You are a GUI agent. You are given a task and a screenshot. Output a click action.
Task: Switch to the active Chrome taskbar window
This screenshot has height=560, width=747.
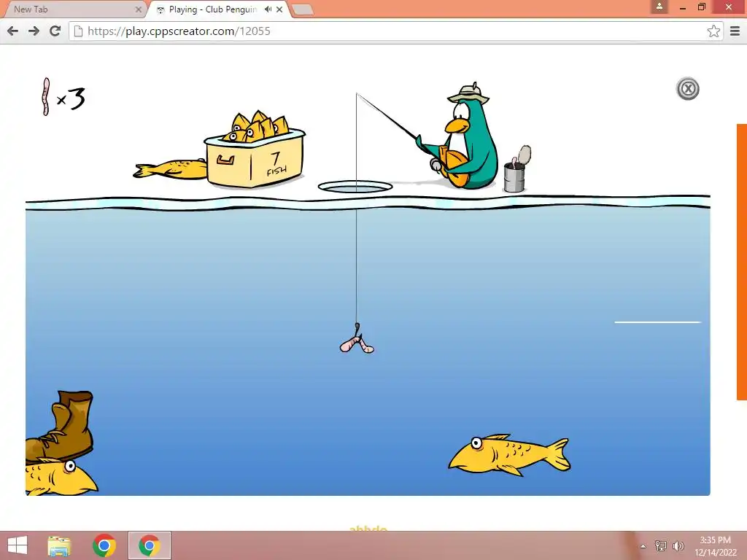(149, 545)
